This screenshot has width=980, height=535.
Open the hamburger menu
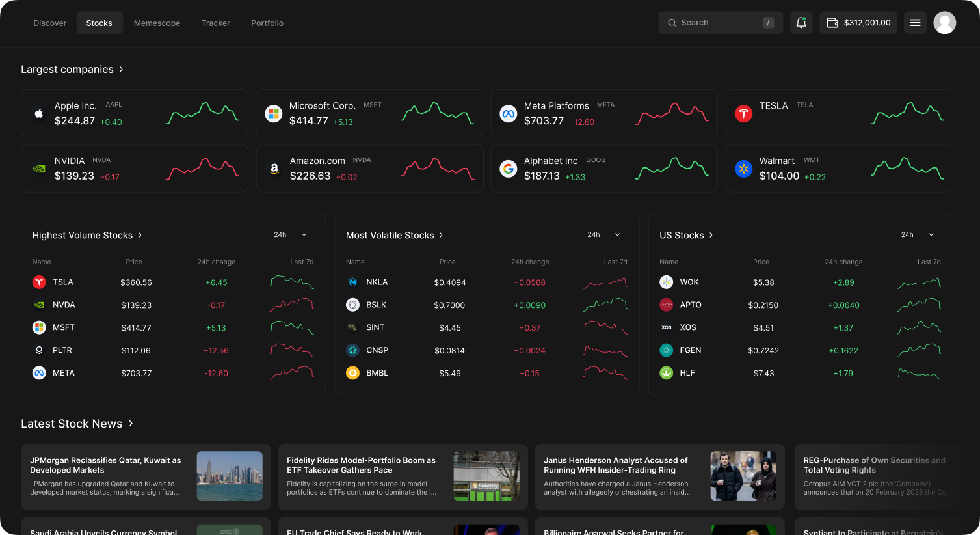tap(915, 23)
